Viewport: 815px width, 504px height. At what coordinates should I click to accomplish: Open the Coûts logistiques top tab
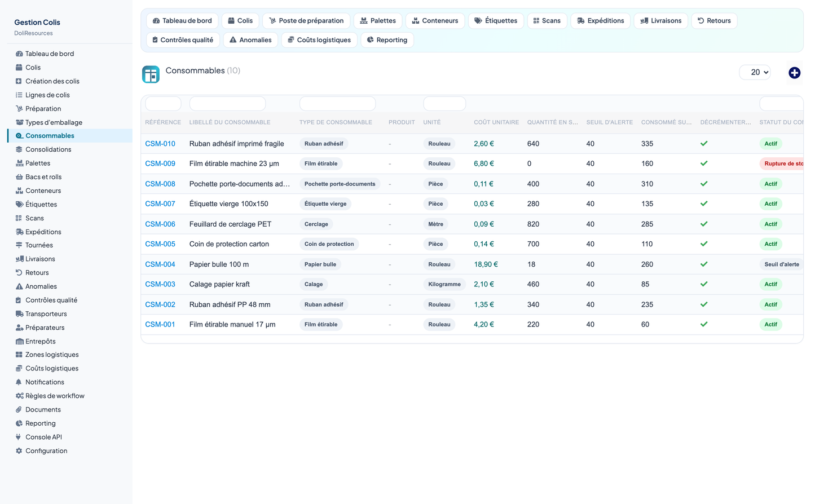click(x=319, y=40)
